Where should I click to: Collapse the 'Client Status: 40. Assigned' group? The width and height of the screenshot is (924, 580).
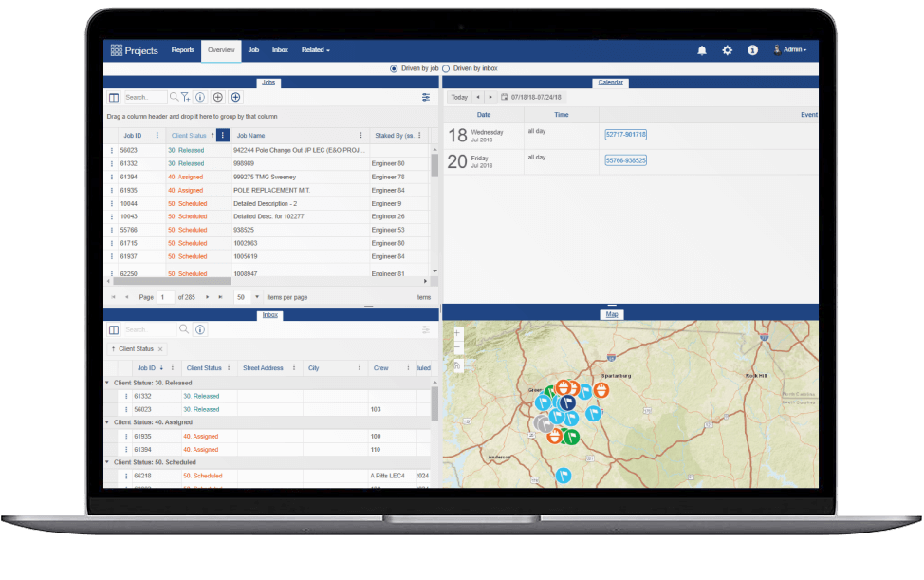tap(107, 422)
